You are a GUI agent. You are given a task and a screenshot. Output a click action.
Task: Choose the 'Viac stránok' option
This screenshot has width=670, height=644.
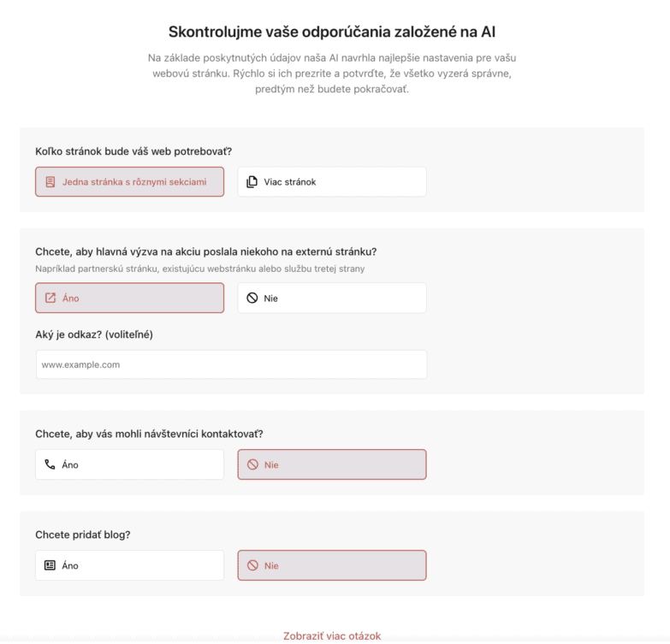pyautogui.click(x=332, y=182)
